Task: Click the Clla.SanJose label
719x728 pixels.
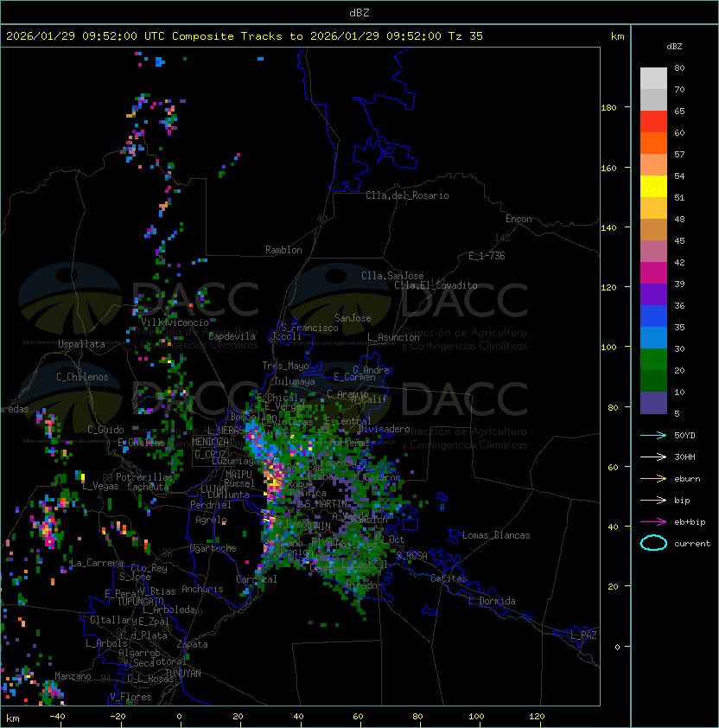Action: click(x=392, y=276)
